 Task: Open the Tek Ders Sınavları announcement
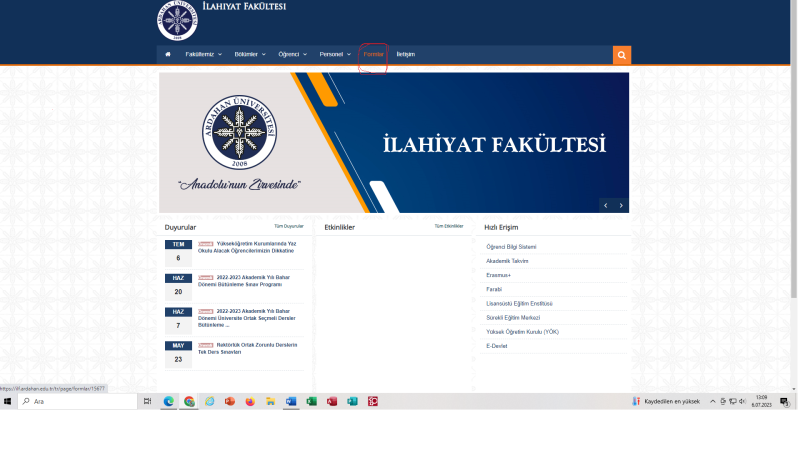click(x=247, y=348)
